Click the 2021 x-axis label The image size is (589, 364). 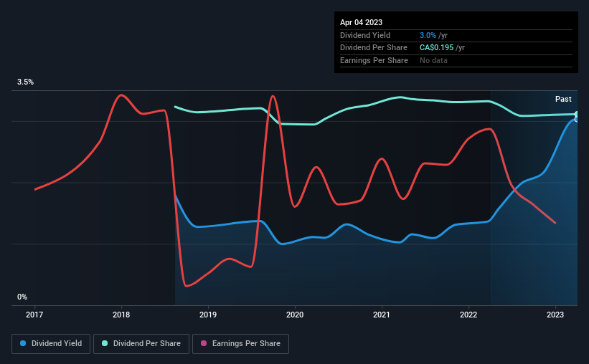pos(382,315)
